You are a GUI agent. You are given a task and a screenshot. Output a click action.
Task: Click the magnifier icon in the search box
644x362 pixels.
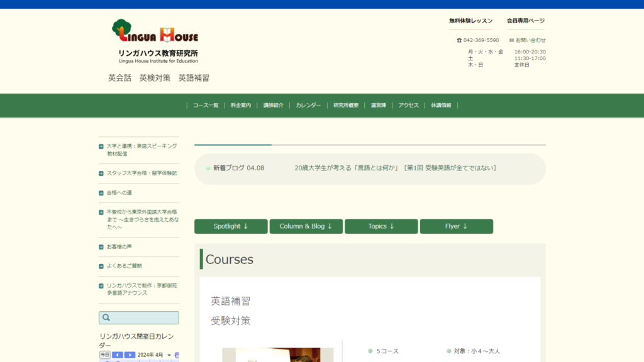pos(106,317)
